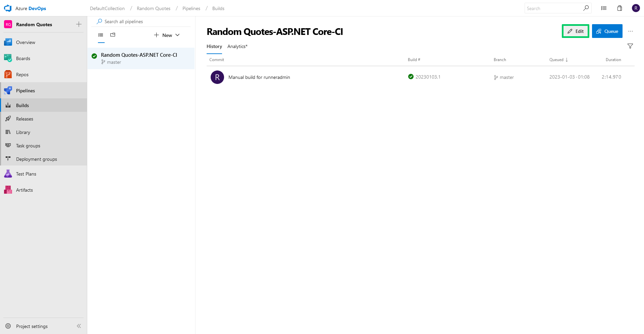This screenshot has width=644, height=334.
Task: Click the RQ project avatar
Action: coord(8,24)
